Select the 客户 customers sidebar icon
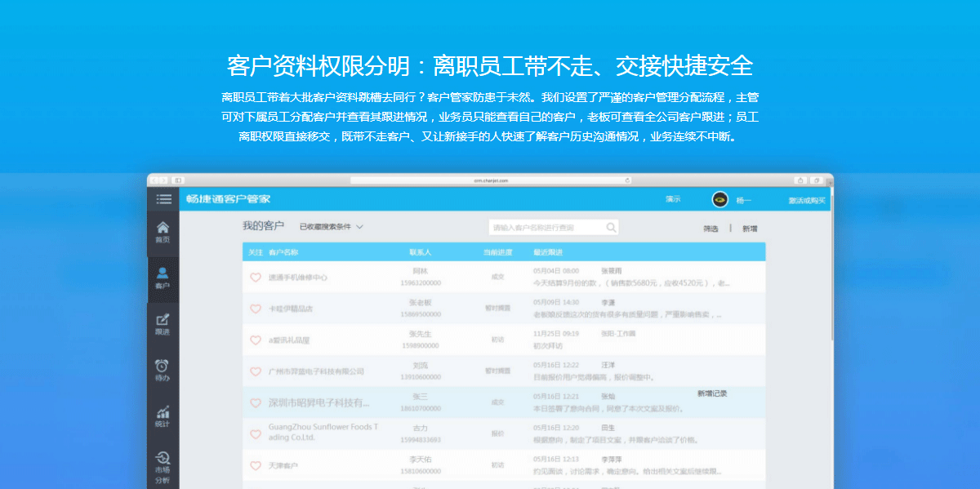Image resolution: width=980 pixels, height=489 pixels. tap(163, 278)
